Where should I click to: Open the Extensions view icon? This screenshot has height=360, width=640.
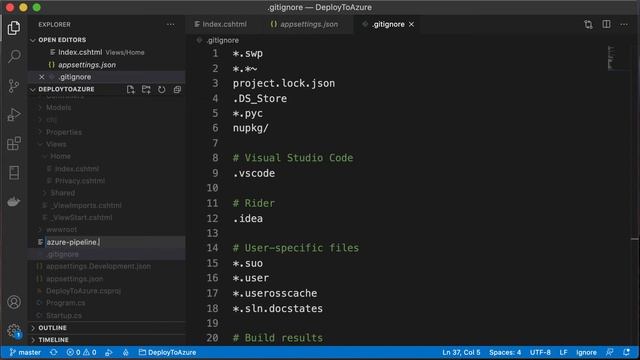[x=14, y=143]
